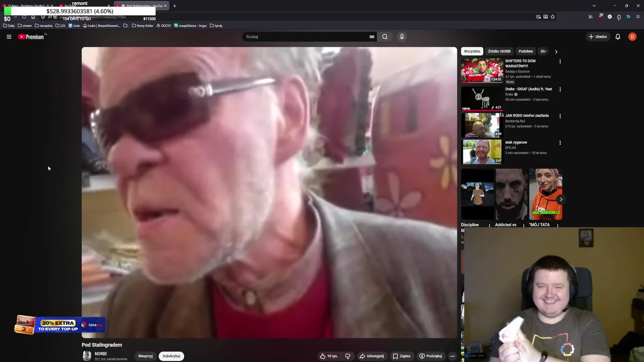The width and height of the screenshot is (644, 362).
Task: Open the atak cyganow video thumbnail
Action: coord(482,151)
